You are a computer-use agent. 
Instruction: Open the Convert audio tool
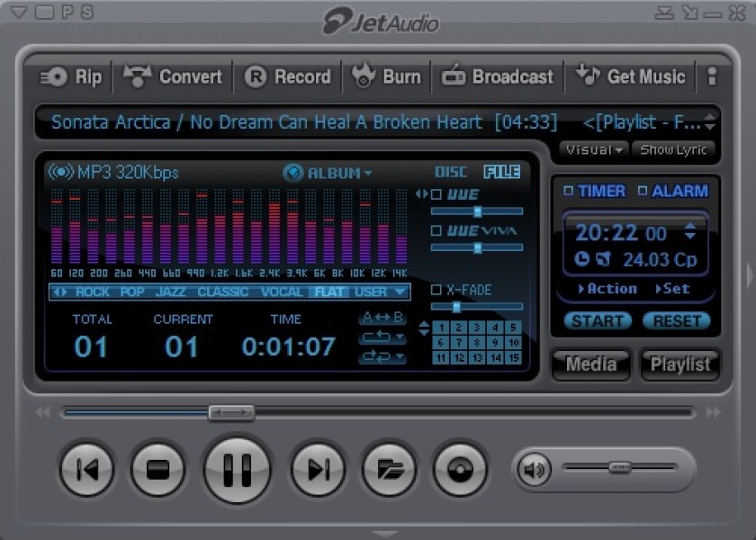click(x=173, y=76)
